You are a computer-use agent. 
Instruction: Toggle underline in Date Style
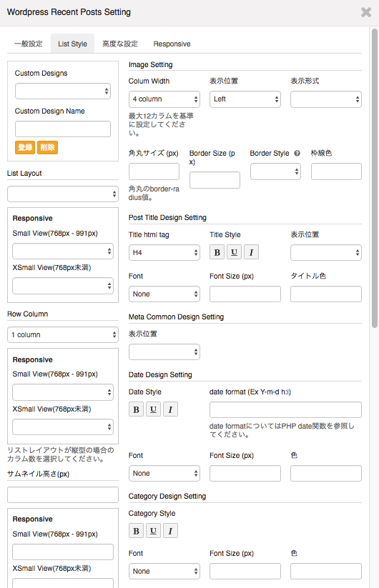[153, 409]
